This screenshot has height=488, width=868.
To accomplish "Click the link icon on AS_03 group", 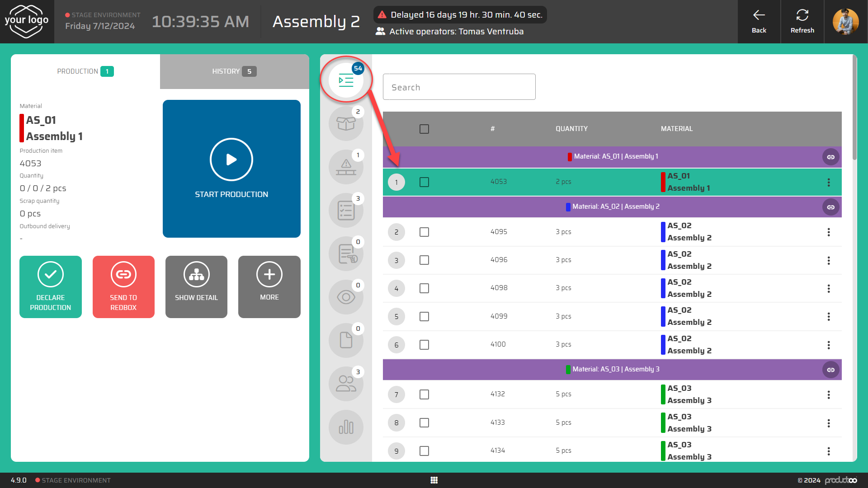I will pos(830,370).
